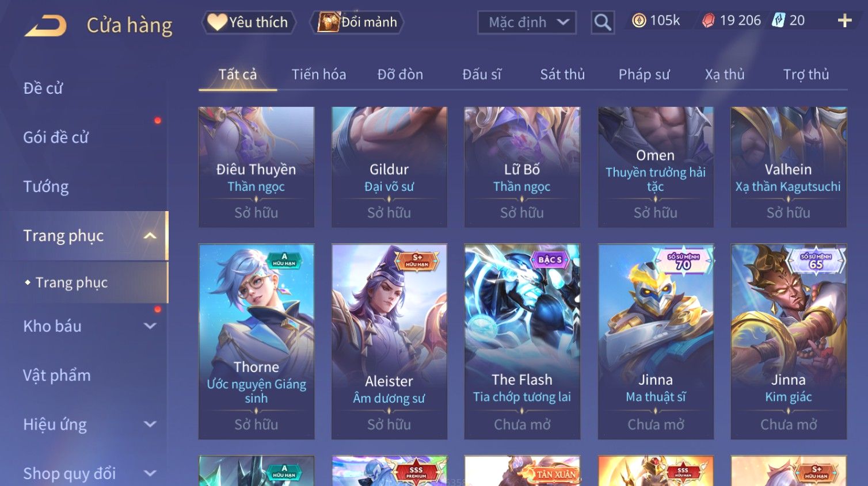Tap the red ruby currency icon
Screen dimensions: 868x486
click(709, 21)
